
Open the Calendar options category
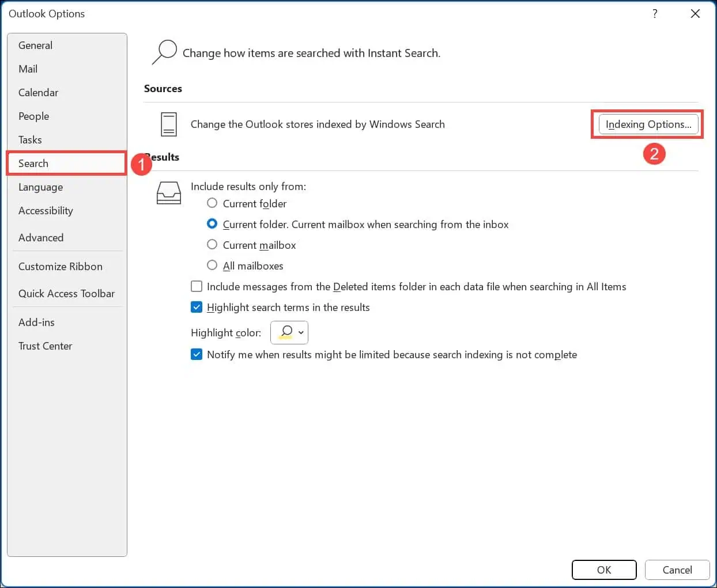tap(67, 93)
